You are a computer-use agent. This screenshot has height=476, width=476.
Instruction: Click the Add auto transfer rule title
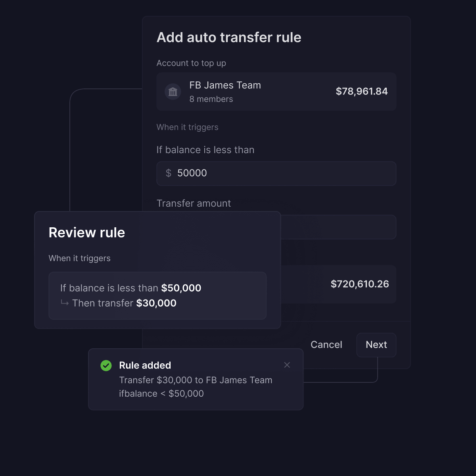pyautogui.click(x=229, y=37)
